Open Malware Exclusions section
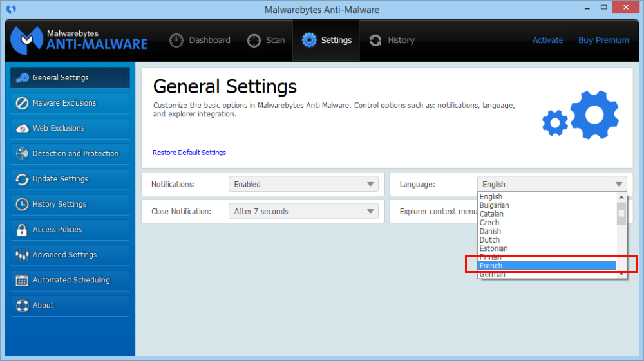Viewport: 644px width, 361px height. [70, 103]
